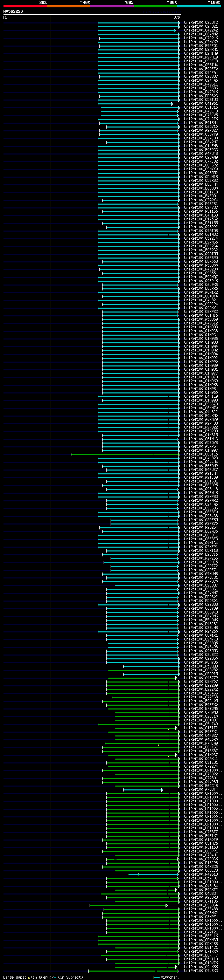The height and width of the screenshot is (980, 224).
Task: Select the UniRef100_B9RFQ1 label
Action: coord(201,46)
